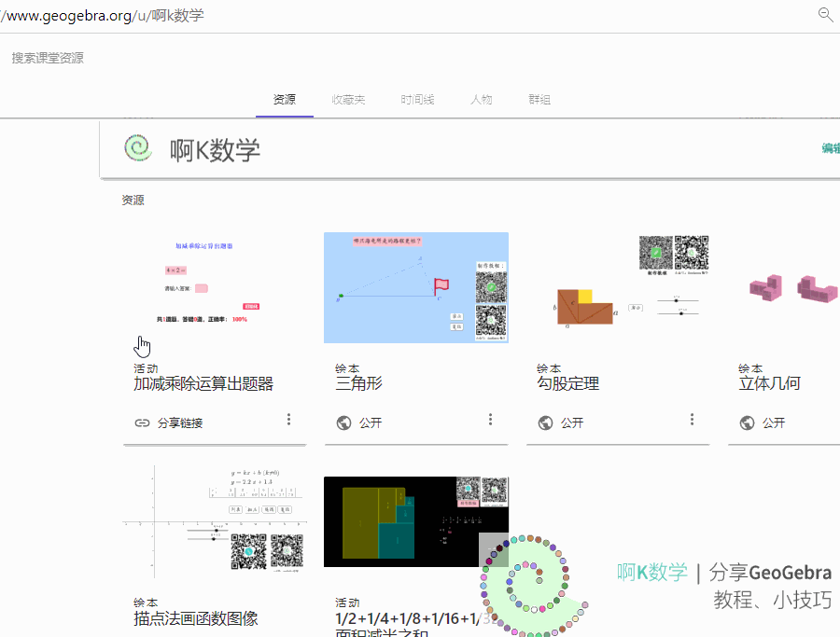The width and height of the screenshot is (840, 637).
Task: Click 公开 label on 三角形 card
Action: pyautogui.click(x=371, y=422)
